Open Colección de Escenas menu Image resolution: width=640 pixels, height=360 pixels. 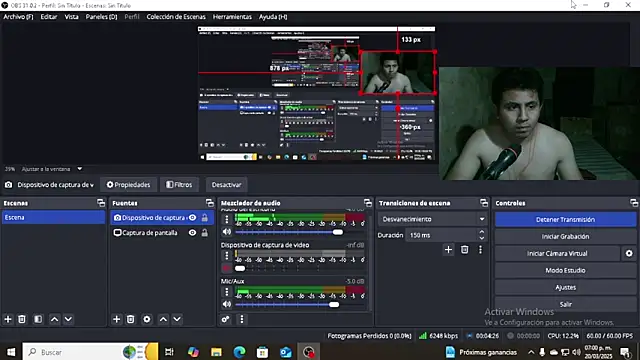pos(176,17)
